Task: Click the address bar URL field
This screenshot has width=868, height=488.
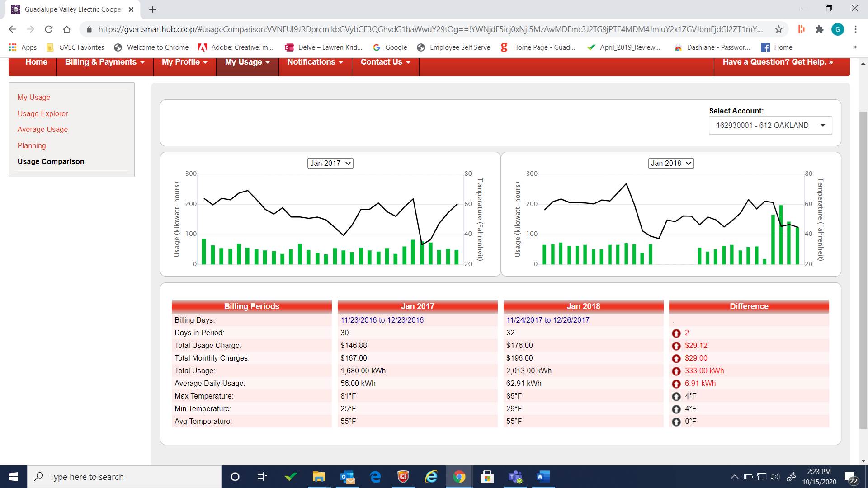Action: (x=429, y=29)
